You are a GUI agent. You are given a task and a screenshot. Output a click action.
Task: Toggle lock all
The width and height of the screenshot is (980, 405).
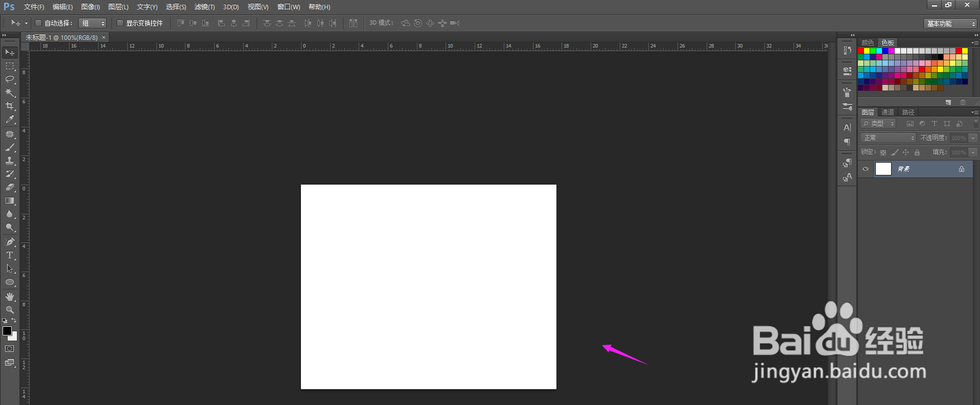(917, 152)
